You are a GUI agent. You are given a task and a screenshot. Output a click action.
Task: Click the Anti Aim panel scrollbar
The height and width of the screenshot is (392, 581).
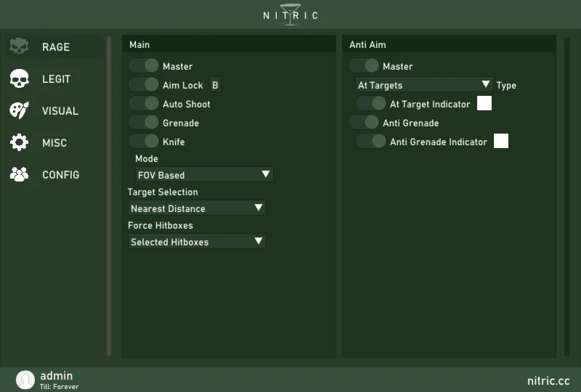tap(567, 196)
